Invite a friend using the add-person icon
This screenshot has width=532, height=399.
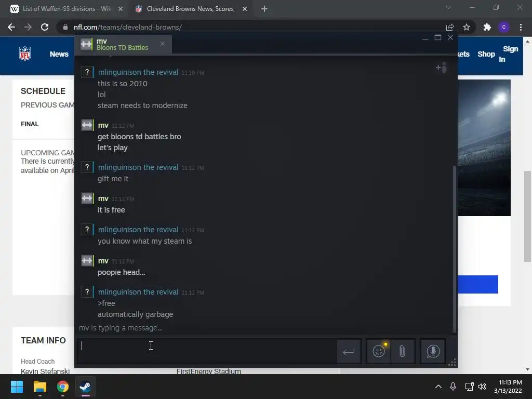[x=442, y=68]
